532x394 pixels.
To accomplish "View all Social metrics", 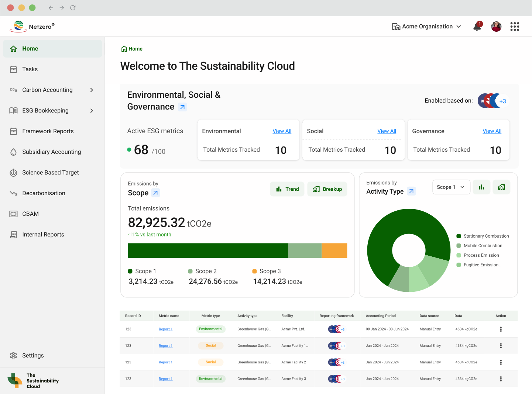I will [387, 131].
